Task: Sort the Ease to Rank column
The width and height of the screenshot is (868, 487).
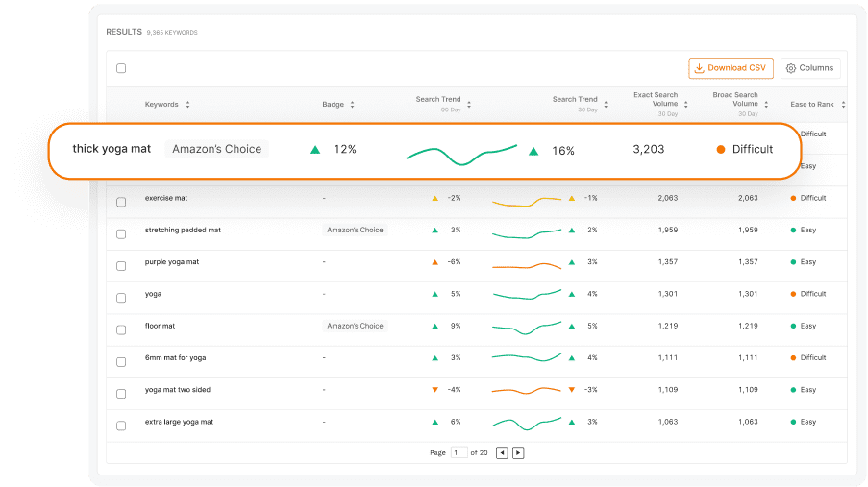Action: [843, 104]
